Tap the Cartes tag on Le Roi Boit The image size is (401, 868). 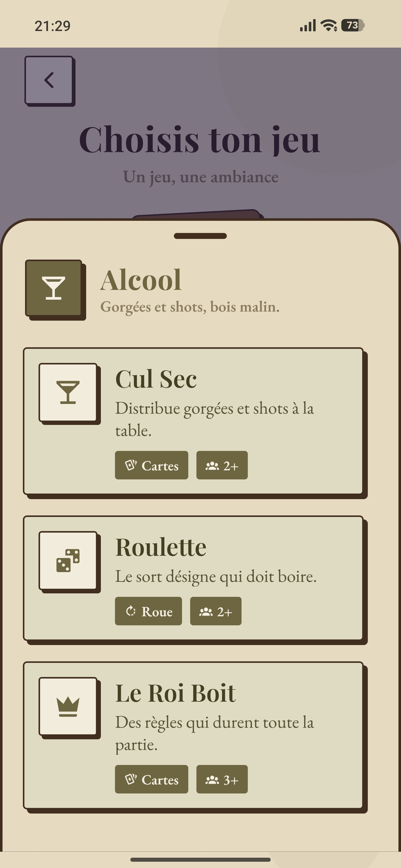(151, 779)
